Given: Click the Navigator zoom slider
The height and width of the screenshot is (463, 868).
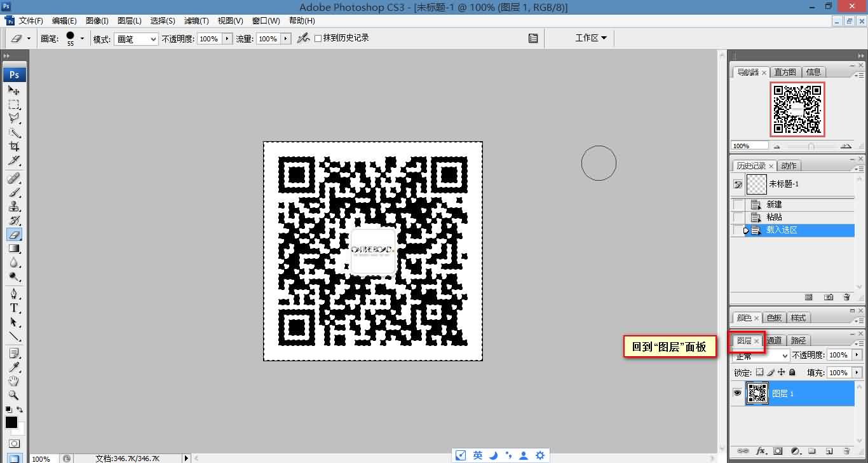Looking at the screenshot, I should pos(811,146).
